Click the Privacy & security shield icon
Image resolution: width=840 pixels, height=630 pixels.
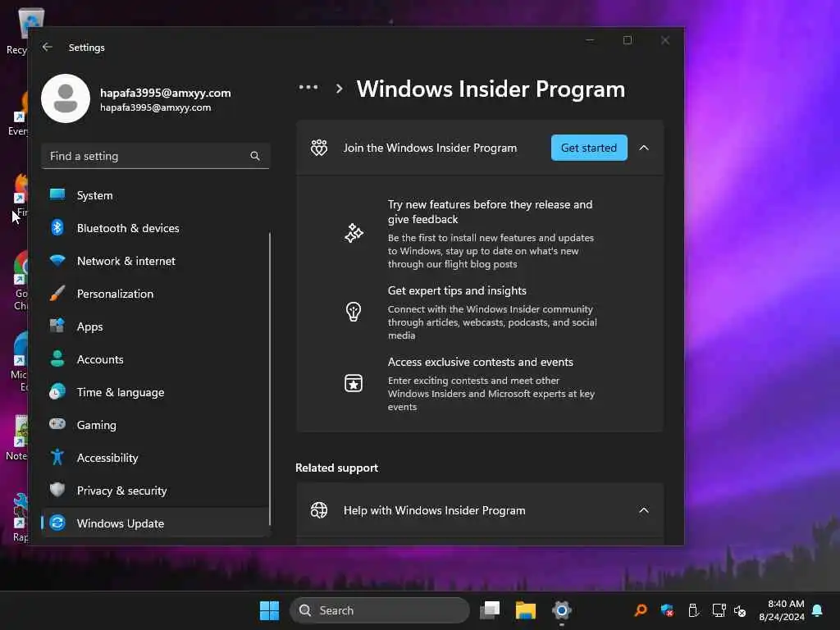coord(57,490)
